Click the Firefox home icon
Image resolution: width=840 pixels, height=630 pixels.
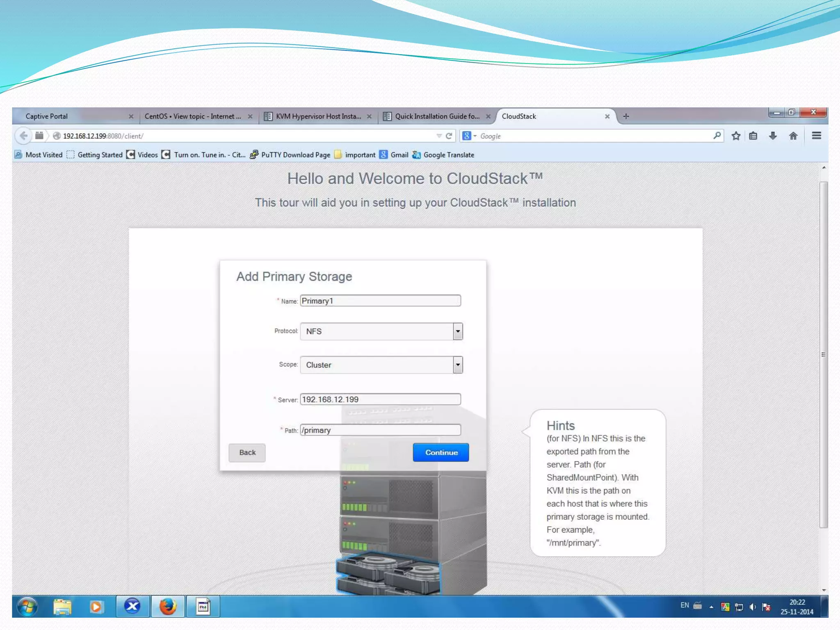click(x=793, y=136)
